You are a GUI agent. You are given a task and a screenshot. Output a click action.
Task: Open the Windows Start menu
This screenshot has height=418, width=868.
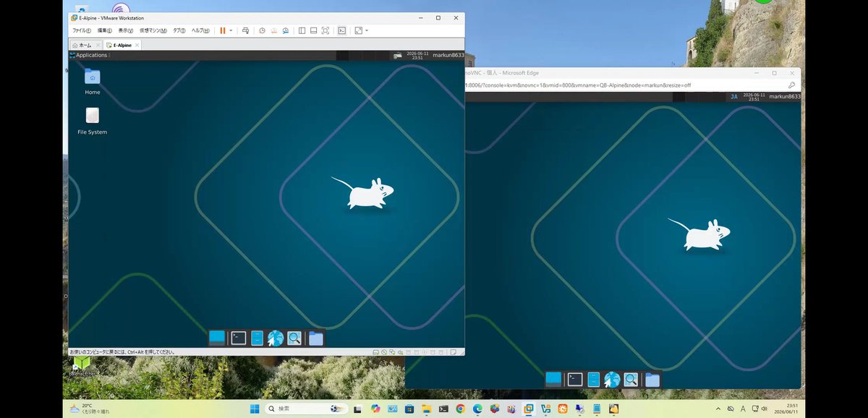(x=255, y=409)
